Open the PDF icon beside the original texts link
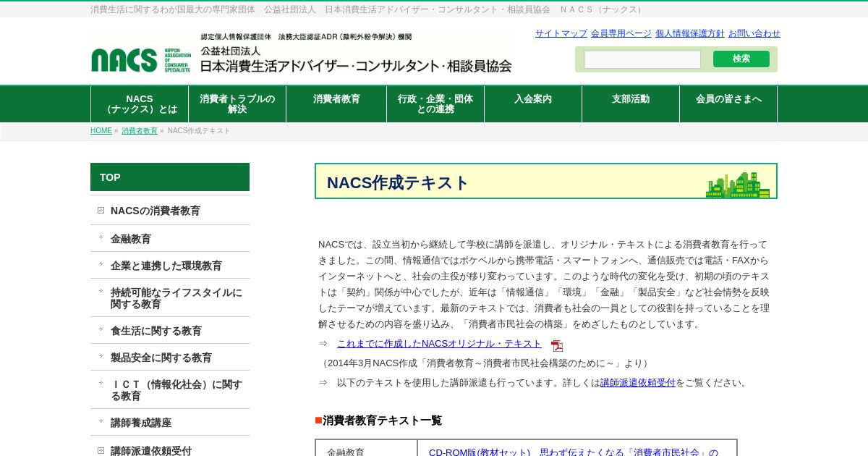The image size is (868, 456). click(556, 345)
